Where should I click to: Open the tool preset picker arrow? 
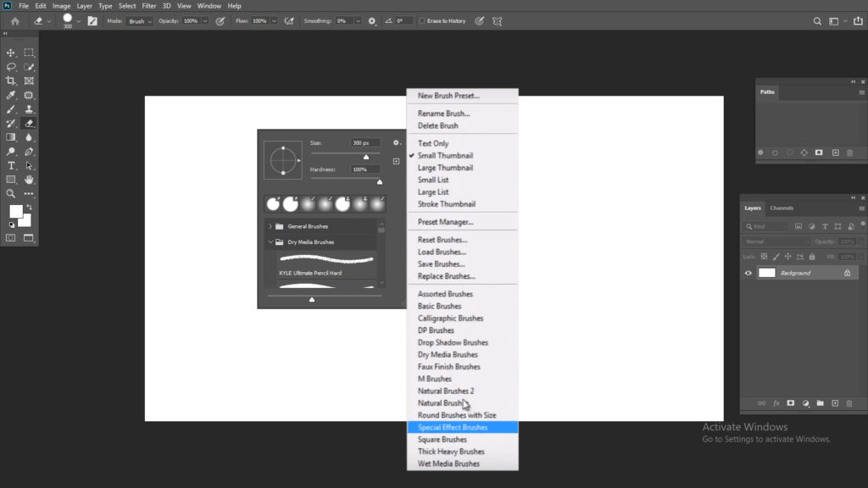tap(49, 21)
